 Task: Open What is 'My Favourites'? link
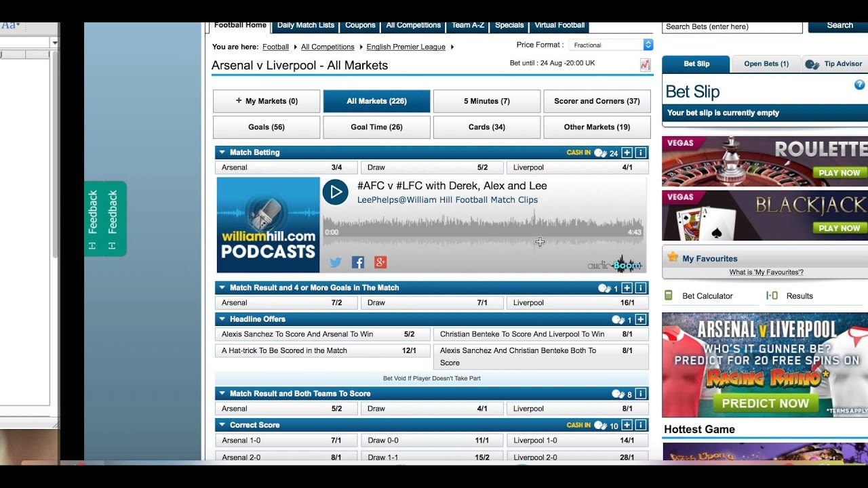click(766, 272)
